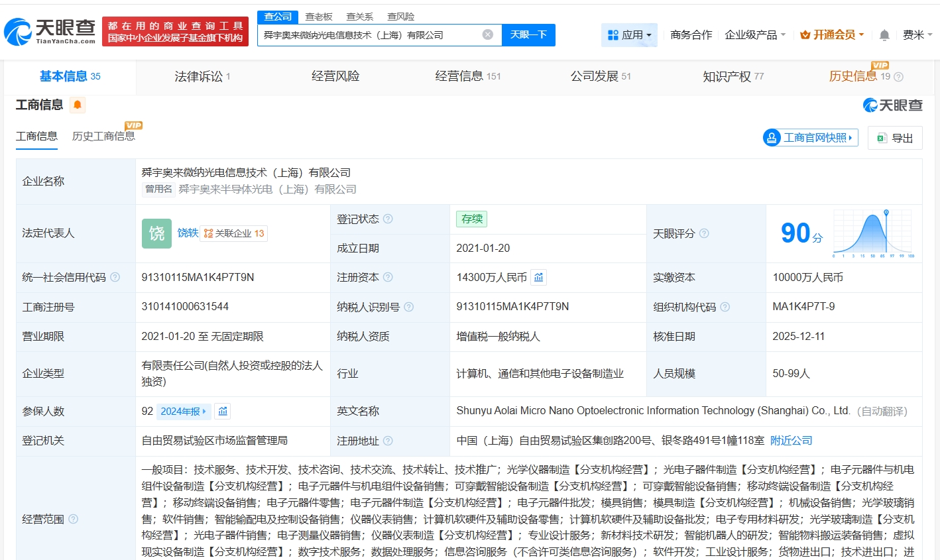Select the 历史工商信息 sub-tab
Image resolution: width=940 pixels, height=560 pixels.
coord(103,137)
